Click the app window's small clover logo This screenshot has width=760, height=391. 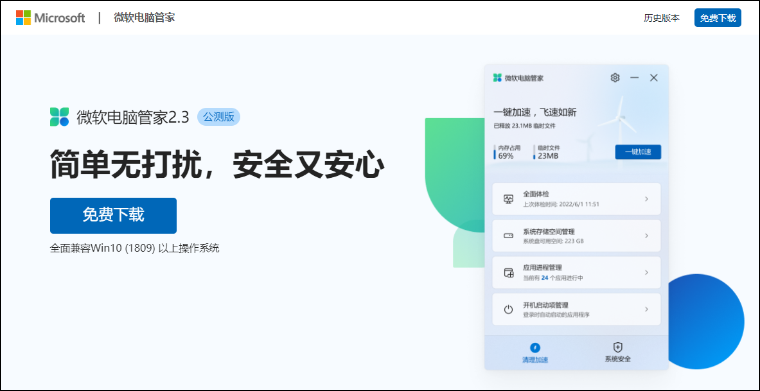pyautogui.click(x=497, y=78)
